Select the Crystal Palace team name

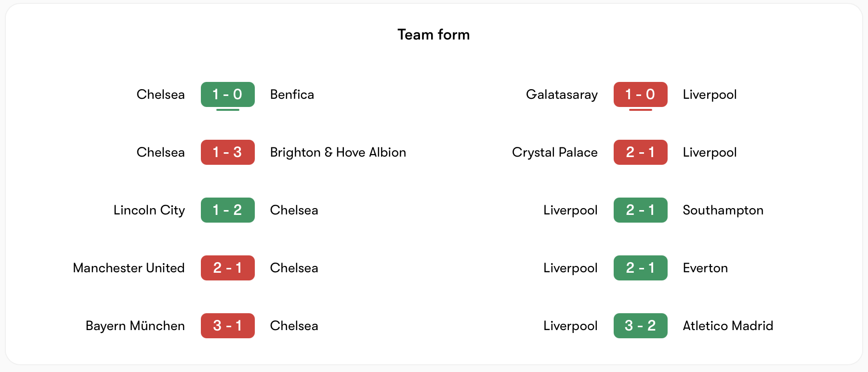[554, 152]
